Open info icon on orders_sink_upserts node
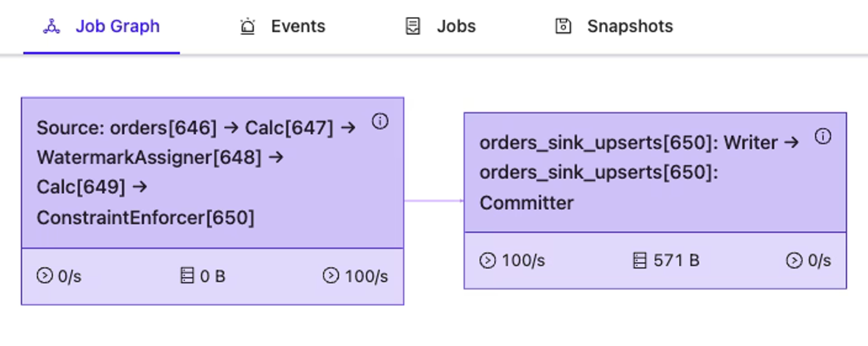Viewport: 868px width, 346px height. pos(823,136)
